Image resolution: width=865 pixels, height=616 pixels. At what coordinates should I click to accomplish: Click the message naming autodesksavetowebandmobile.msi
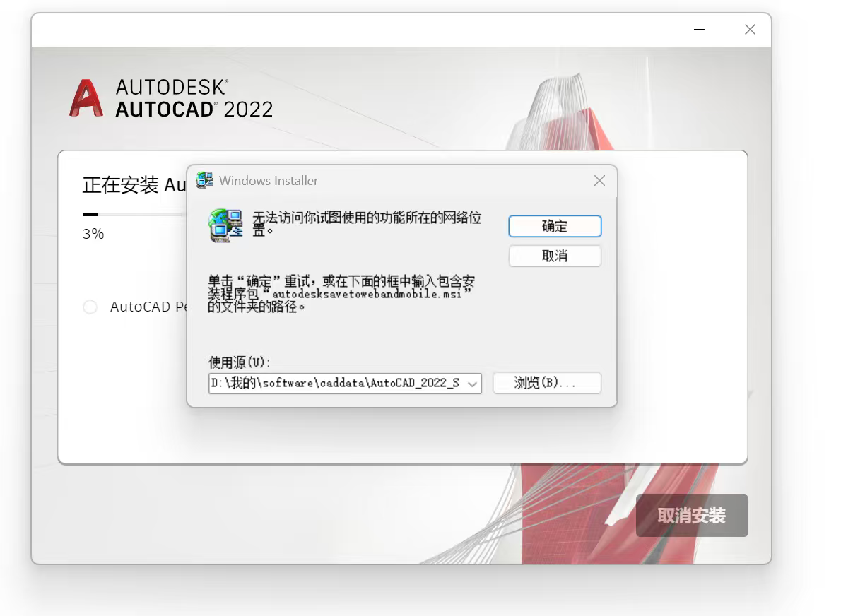pos(341,295)
